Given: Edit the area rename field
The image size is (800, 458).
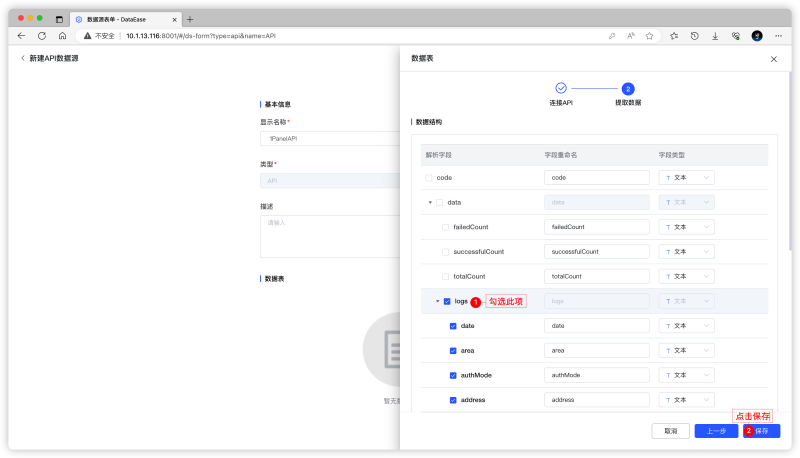Looking at the screenshot, I should point(596,351).
